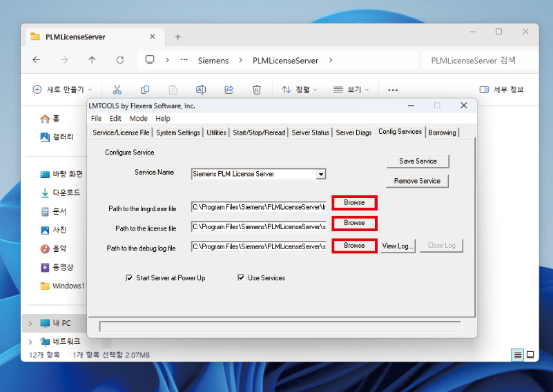This screenshot has width=553, height=392.
Task: Click the View Log... button
Action: pos(398,246)
